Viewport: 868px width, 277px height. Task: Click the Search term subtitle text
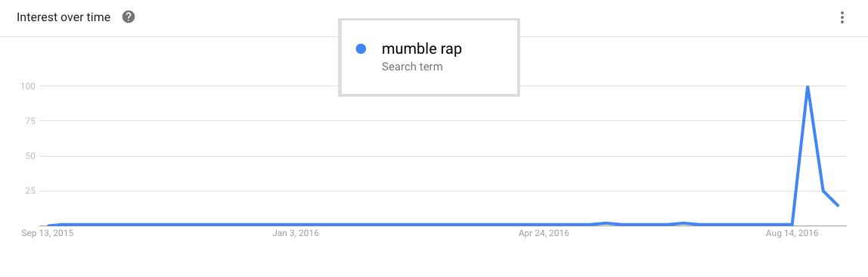click(412, 67)
